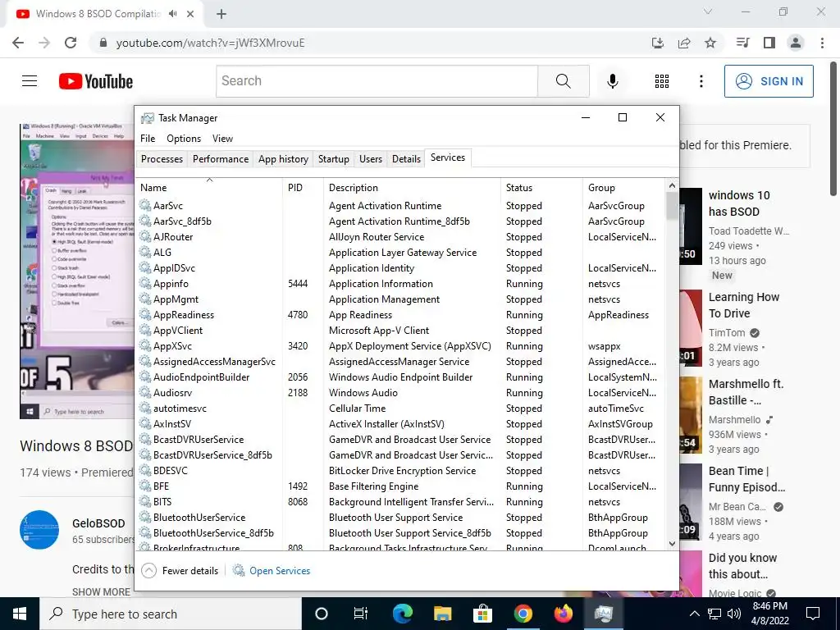Open the File menu in Task Manager
Image resolution: width=840 pixels, height=630 pixels.
click(148, 138)
